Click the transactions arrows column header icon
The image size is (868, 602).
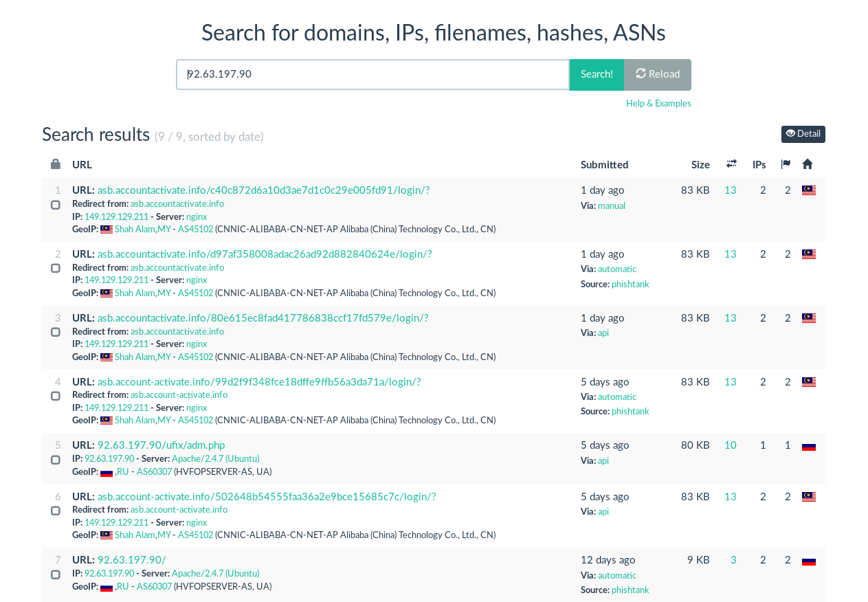(731, 164)
